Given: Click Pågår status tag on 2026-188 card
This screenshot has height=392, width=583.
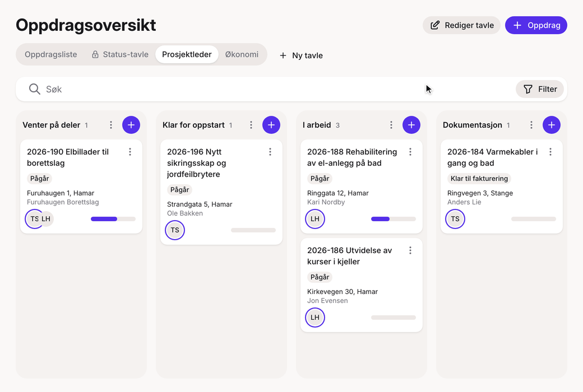Looking at the screenshot, I should 320,178.
